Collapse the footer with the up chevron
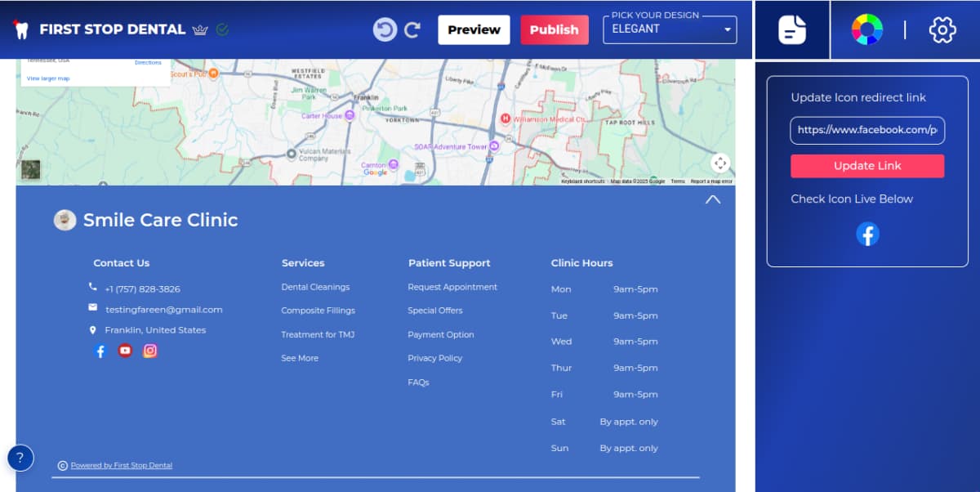The height and width of the screenshot is (492, 980). click(713, 199)
